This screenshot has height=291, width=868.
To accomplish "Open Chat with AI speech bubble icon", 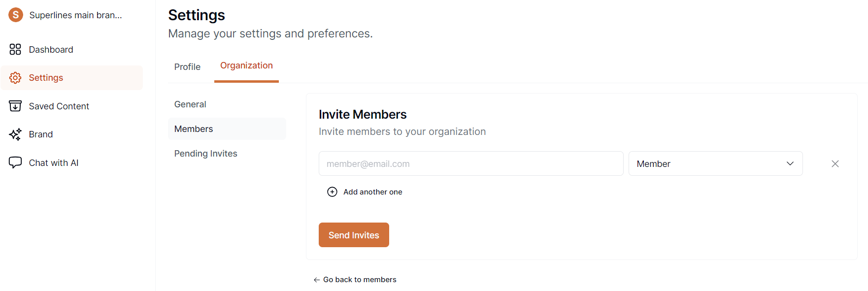I will click(x=15, y=162).
